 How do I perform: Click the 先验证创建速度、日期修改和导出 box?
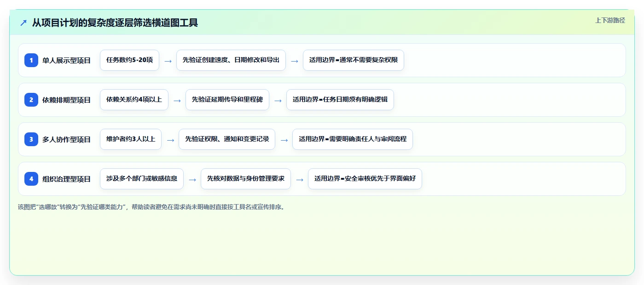pos(231,60)
